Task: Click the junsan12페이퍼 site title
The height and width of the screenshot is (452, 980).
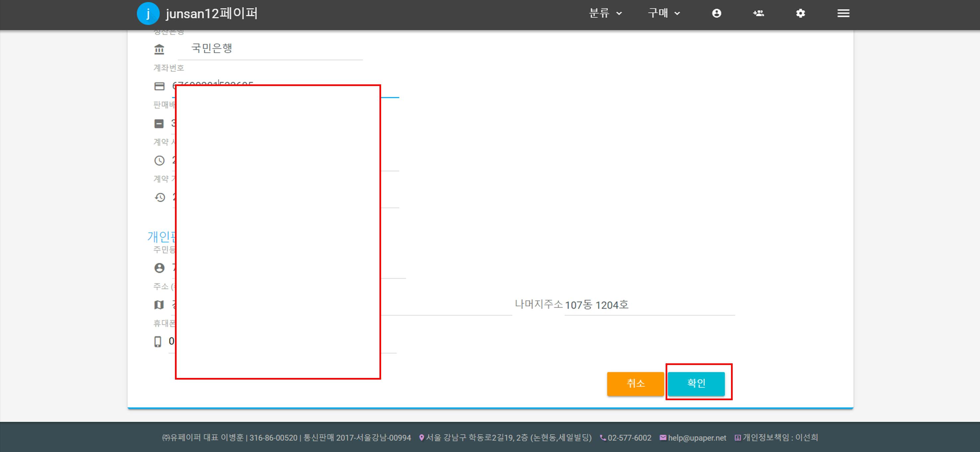Action: click(x=211, y=14)
